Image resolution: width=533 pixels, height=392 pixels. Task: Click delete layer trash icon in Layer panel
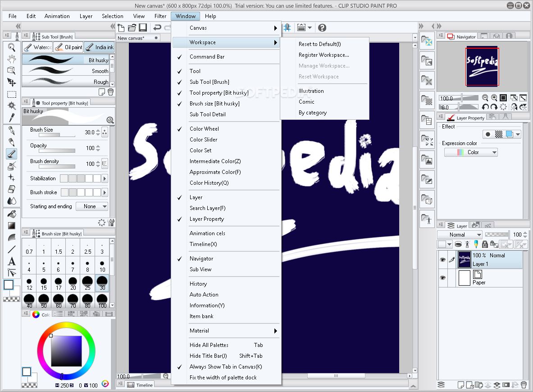(x=524, y=385)
